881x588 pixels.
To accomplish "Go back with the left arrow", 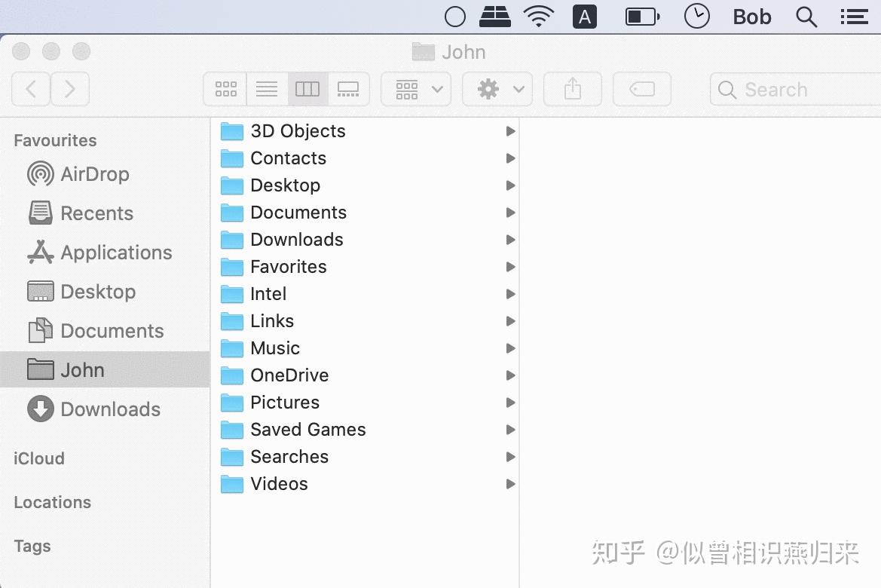I will tap(31, 89).
